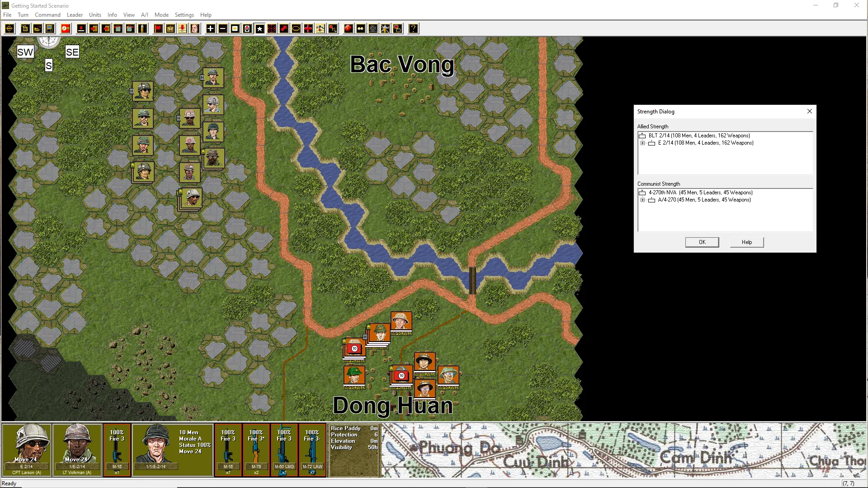Viewport: 868px width, 488px height.
Task: Expand the E 2/14 tree node
Action: click(642, 143)
